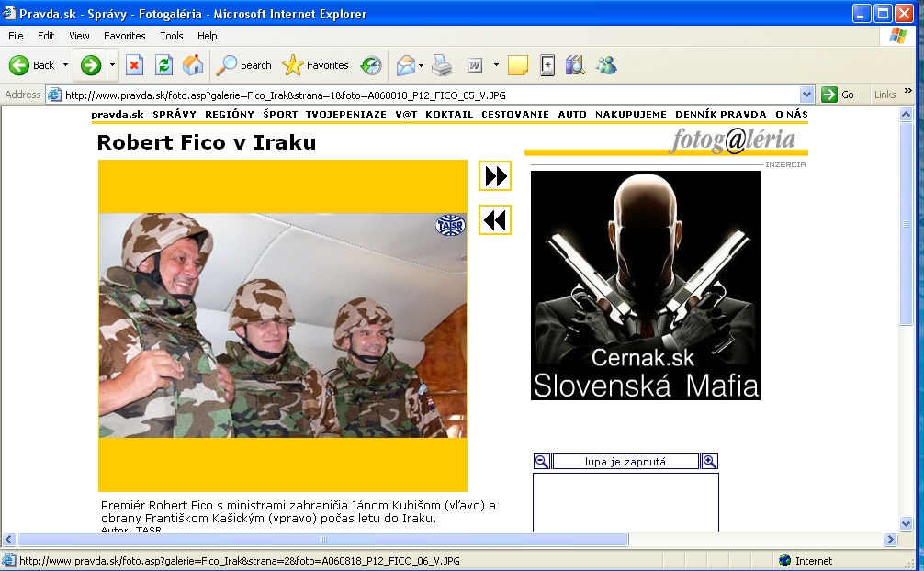Refresh the page with the Refresh icon
924x571 pixels.
pyautogui.click(x=163, y=65)
